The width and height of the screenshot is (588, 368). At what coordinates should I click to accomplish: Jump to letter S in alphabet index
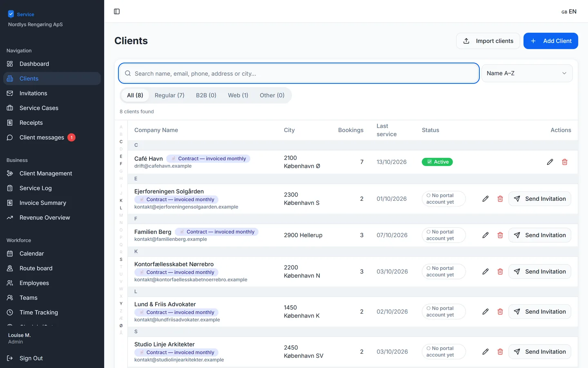[121, 259]
